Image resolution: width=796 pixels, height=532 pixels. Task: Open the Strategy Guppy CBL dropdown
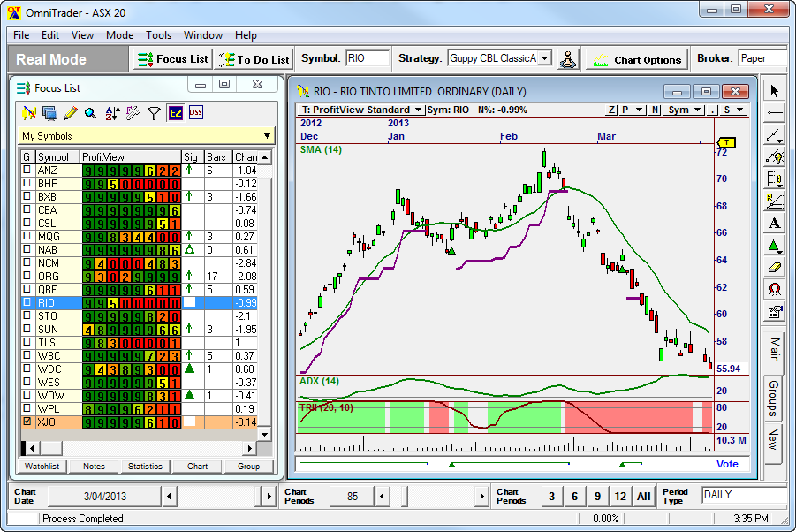tap(544, 58)
